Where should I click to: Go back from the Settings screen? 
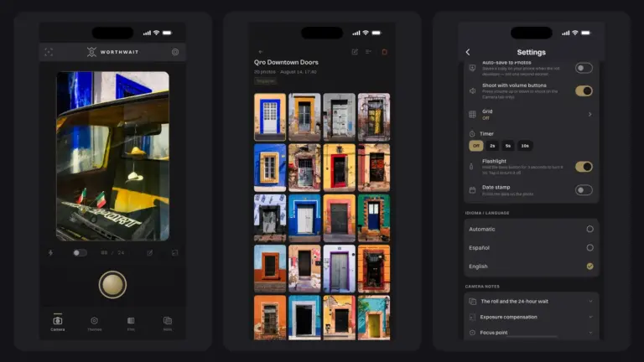(x=468, y=52)
